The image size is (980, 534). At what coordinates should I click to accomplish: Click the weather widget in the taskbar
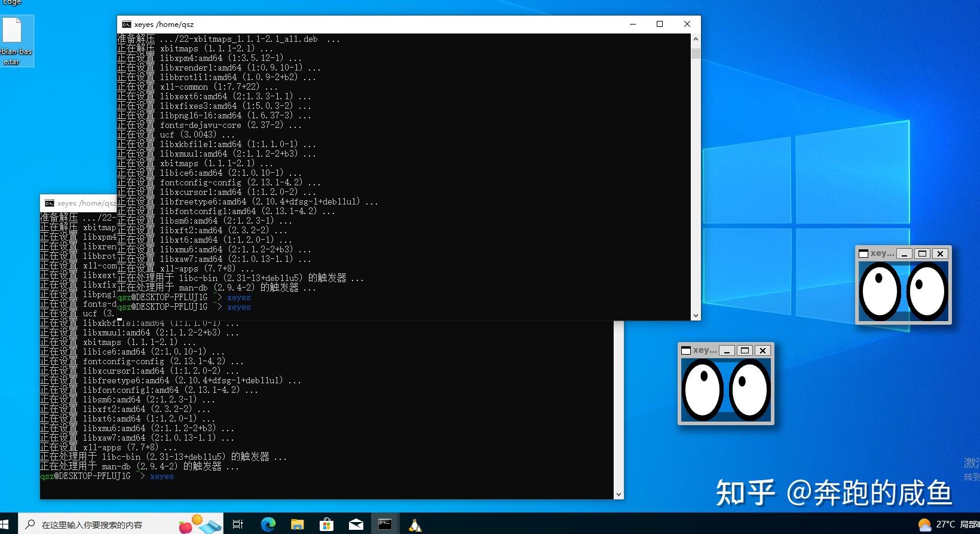[x=948, y=524]
